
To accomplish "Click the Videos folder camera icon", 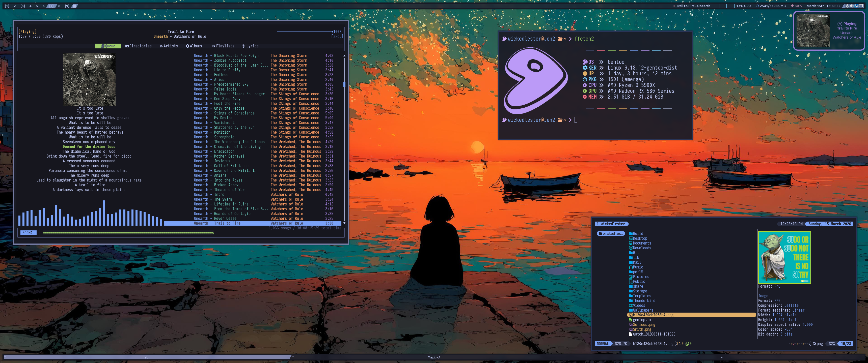I will [x=631, y=306].
